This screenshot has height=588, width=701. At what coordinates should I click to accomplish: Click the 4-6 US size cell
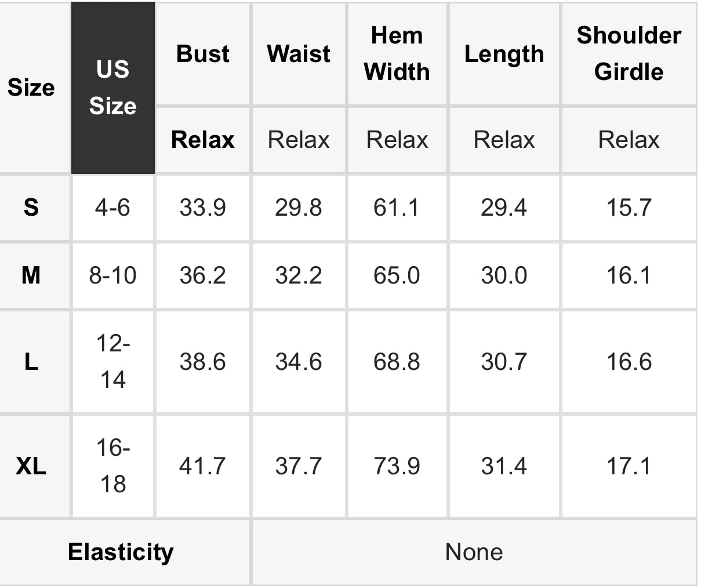tap(113, 207)
